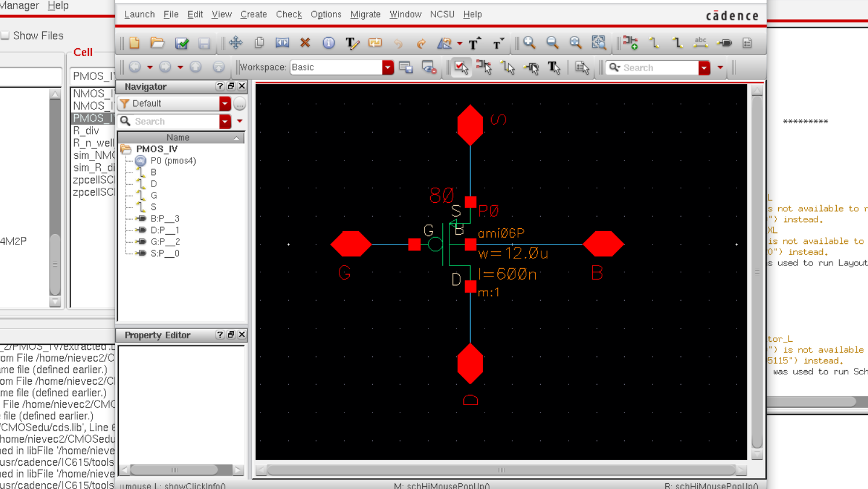This screenshot has height=489, width=868.
Task: Toggle the Show Files checkbox
Action: click(5, 36)
